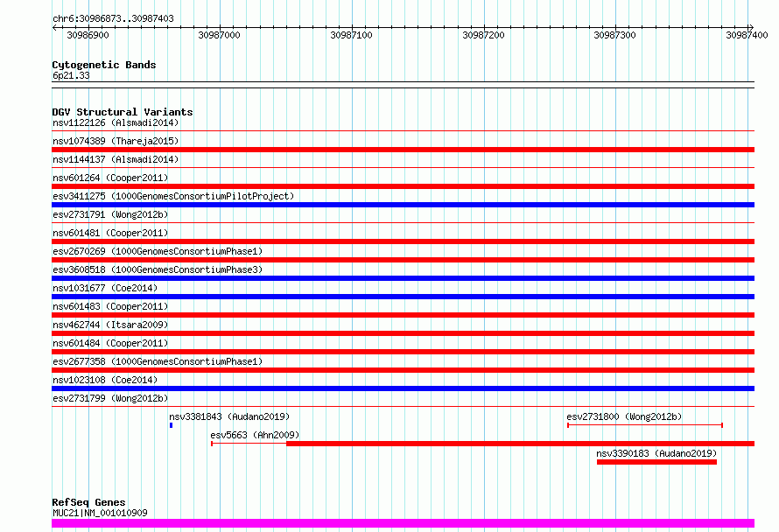Click the esv3608518 blue bar

tap(403, 278)
